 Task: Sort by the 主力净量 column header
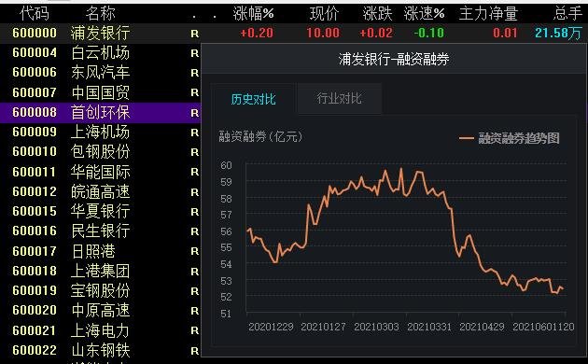pyautogui.click(x=488, y=14)
